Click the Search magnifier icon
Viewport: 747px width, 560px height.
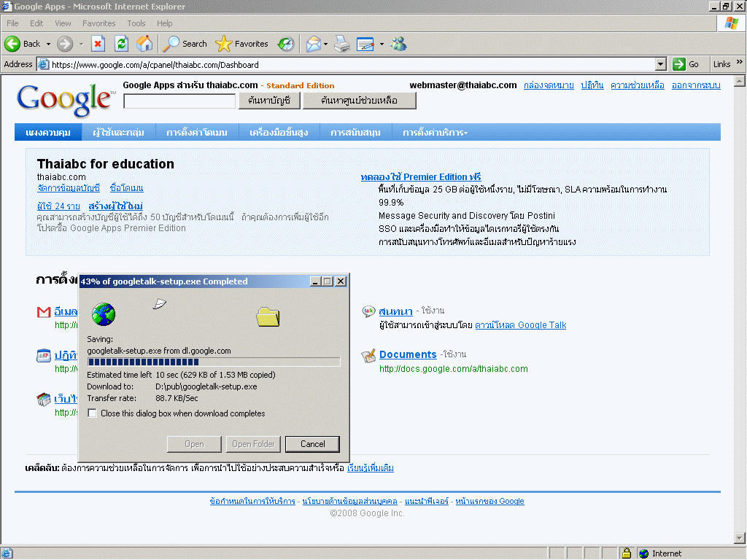pos(172,44)
